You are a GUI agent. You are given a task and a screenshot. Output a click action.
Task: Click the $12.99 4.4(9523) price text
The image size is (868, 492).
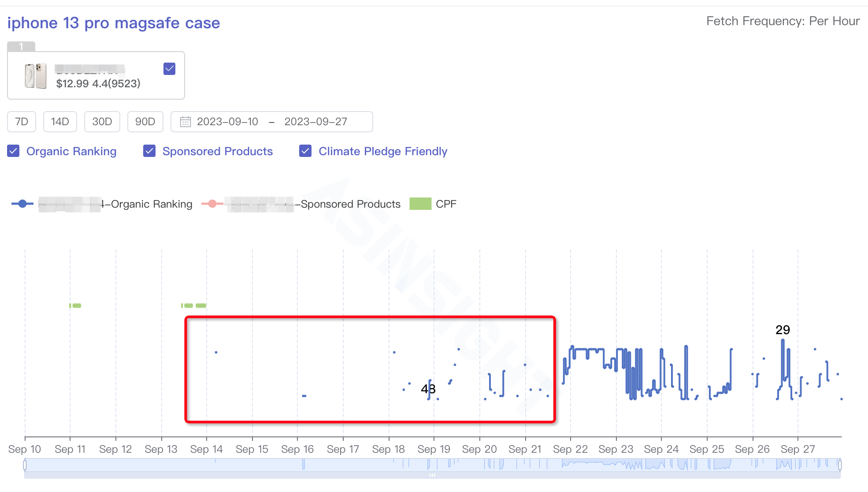click(x=98, y=84)
